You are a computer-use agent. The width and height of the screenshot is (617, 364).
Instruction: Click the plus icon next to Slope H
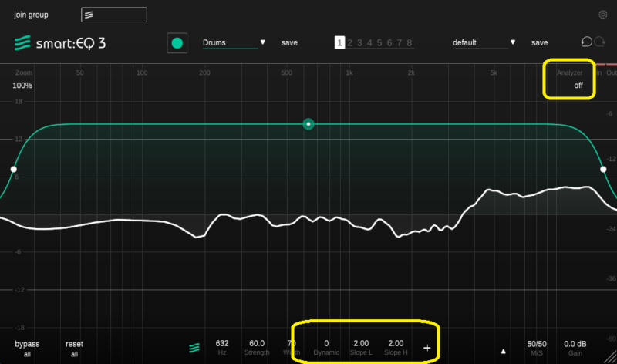(x=427, y=347)
